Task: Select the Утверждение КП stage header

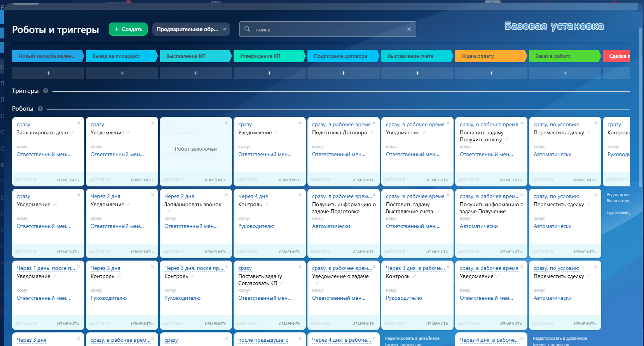Action: pos(269,56)
